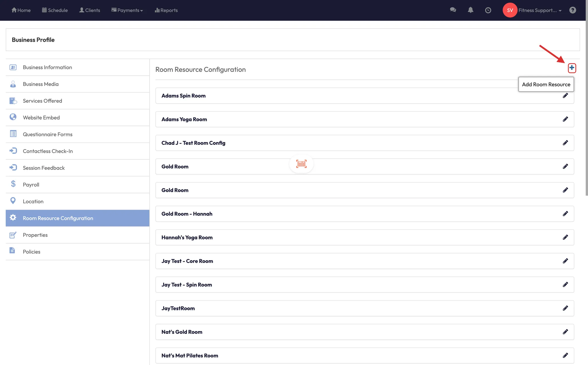Open the help question mark icon
588x365 pixels.
[572, 10]
